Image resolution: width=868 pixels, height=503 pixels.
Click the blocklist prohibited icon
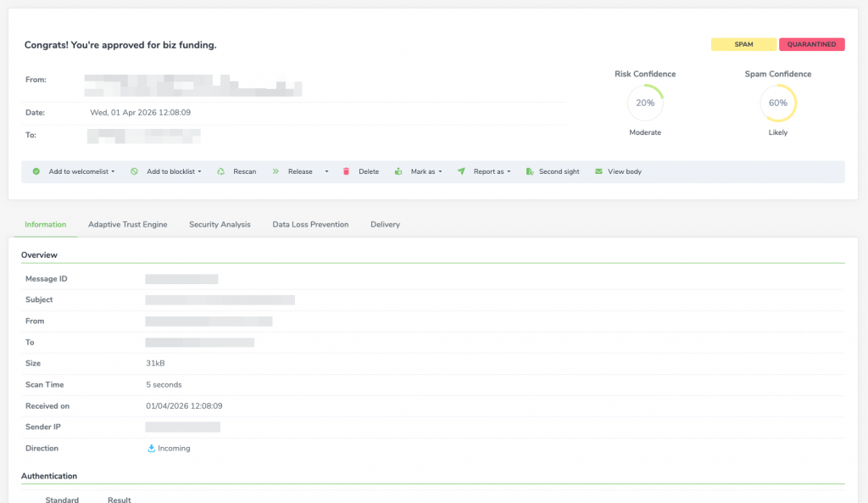point(134,171)
